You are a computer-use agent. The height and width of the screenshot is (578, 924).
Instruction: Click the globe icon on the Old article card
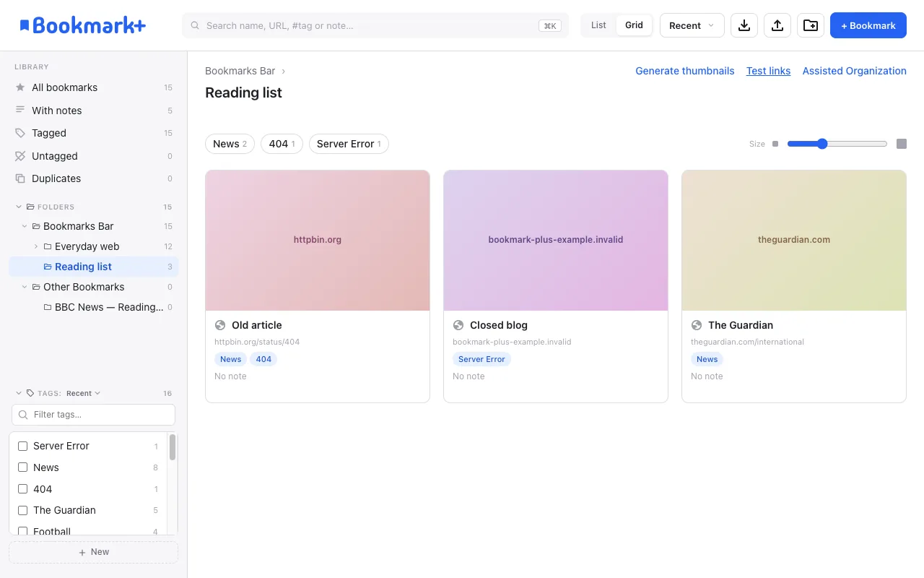pyautogui.click(x=220, y=325)
